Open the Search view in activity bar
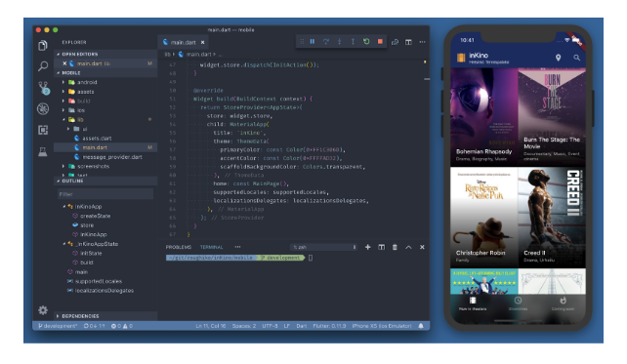This screenshot has width=627, height=364. click(43, 66)
